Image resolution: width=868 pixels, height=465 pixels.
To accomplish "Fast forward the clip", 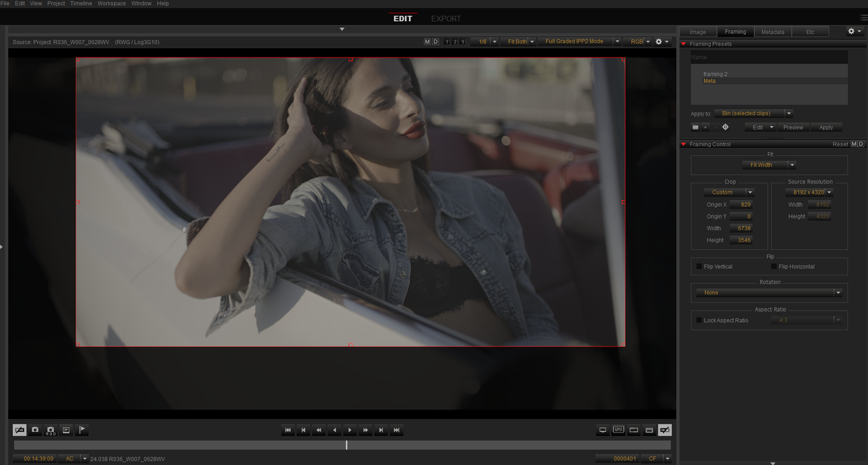I will [x=366, y=430].
